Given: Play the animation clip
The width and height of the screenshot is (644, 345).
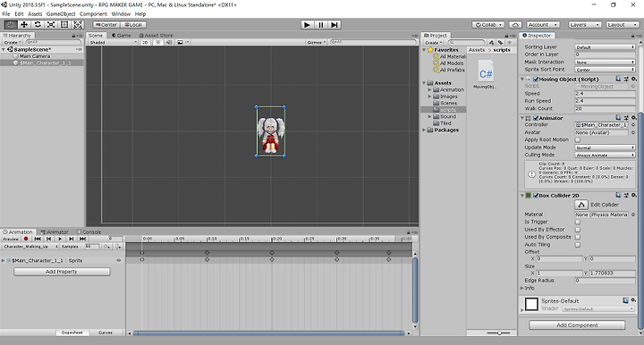Looking at the screenshot, I should pos(60,239).
